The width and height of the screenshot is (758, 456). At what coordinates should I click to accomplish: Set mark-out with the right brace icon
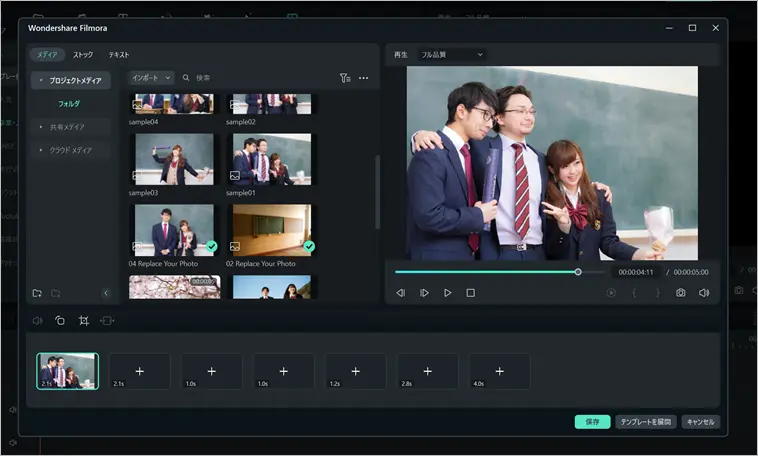(657, 293)
